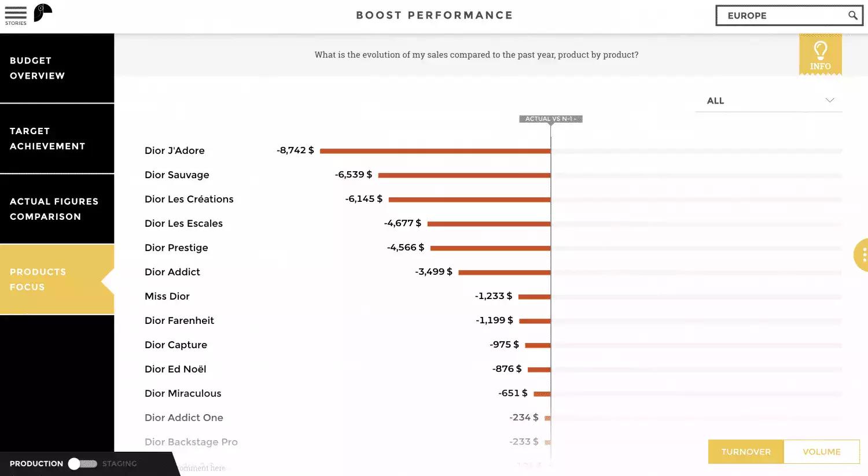
Task: Click the -651 $ value
Action: tap(513, 393)
